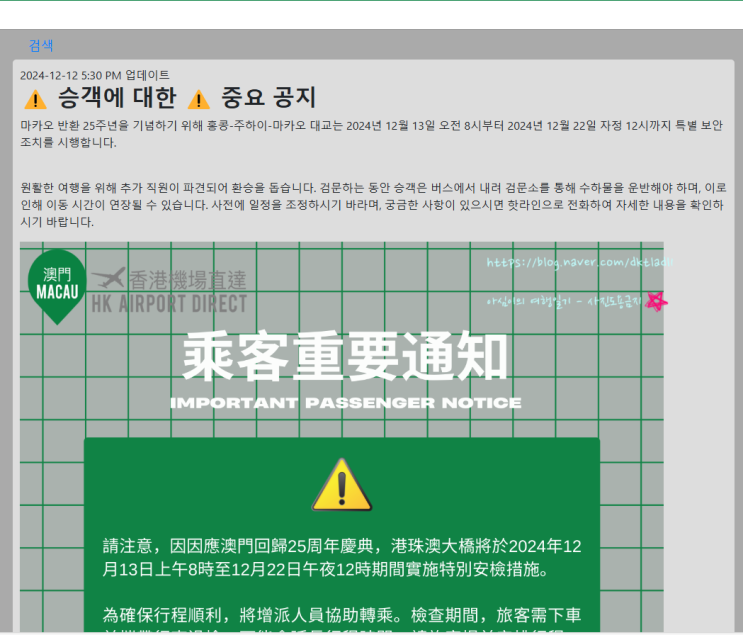Click the paragraph starting 원활한 여행을 위해
This screenshot has width=743, height=635.
(x=373, y=205)
